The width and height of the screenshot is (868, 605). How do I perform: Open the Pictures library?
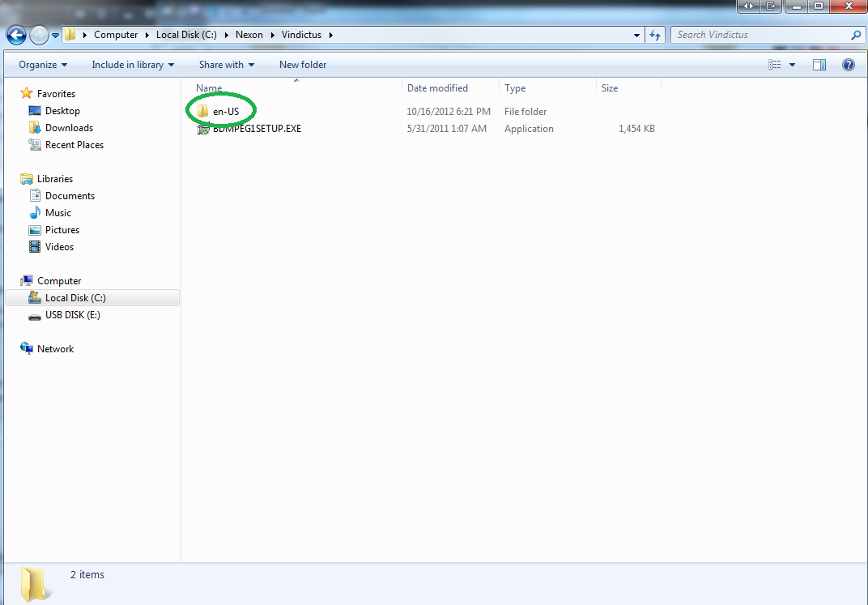point(62,230)
